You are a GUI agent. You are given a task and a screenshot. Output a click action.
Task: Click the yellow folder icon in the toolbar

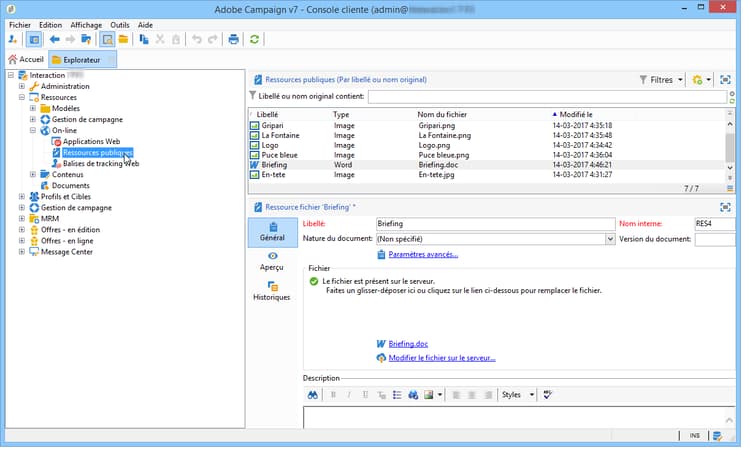tap(123, 40)
